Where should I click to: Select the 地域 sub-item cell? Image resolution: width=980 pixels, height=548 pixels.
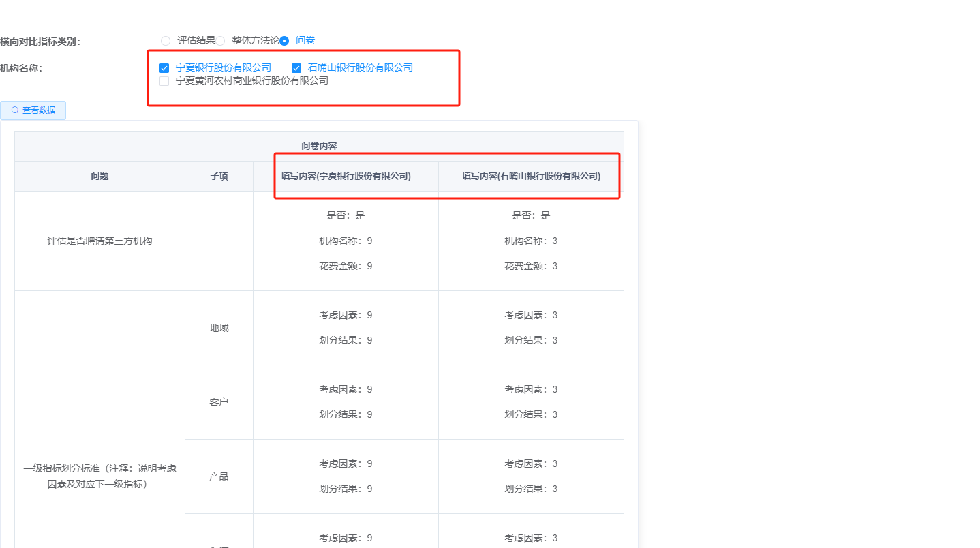219,328
